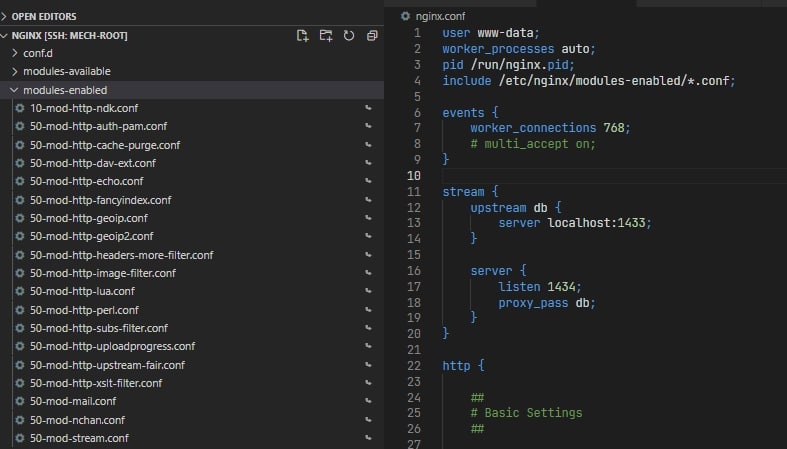787x449 pixels.
Task: Click 'events {' on line 6
Action: pos(470,113)
